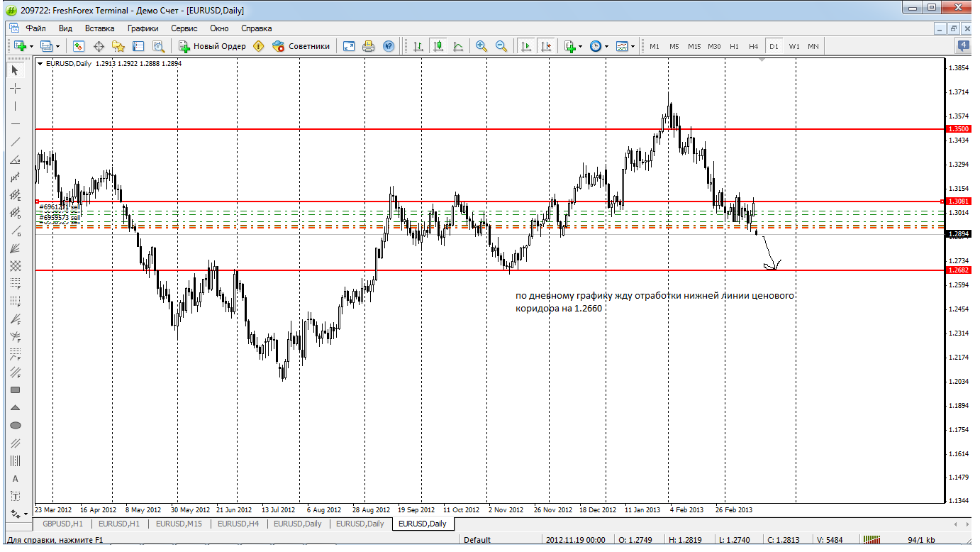Screen dimensions: 980x552
Task: Expand the periods clock dropdown
Action: point(598,46)
